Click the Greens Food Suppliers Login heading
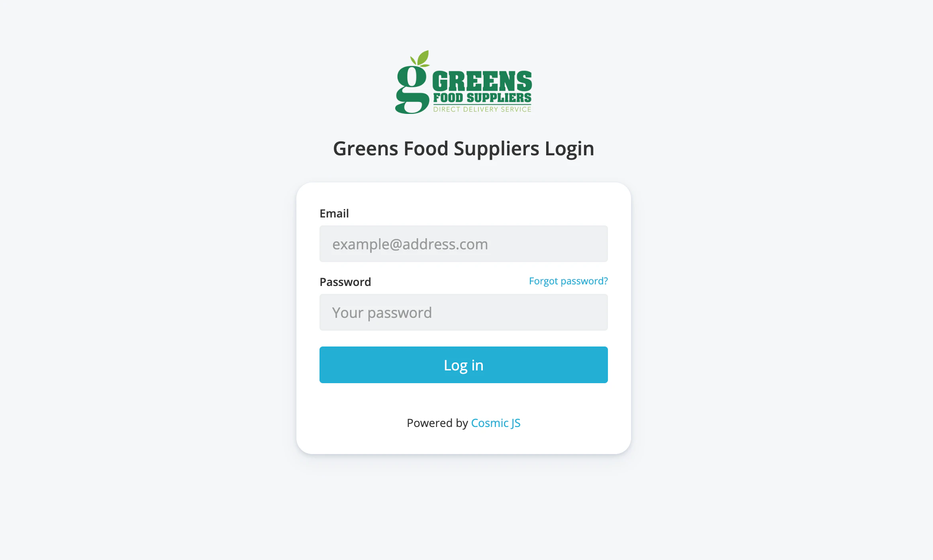The height and width of the screenshot is (560, 933). coord(464,149)
